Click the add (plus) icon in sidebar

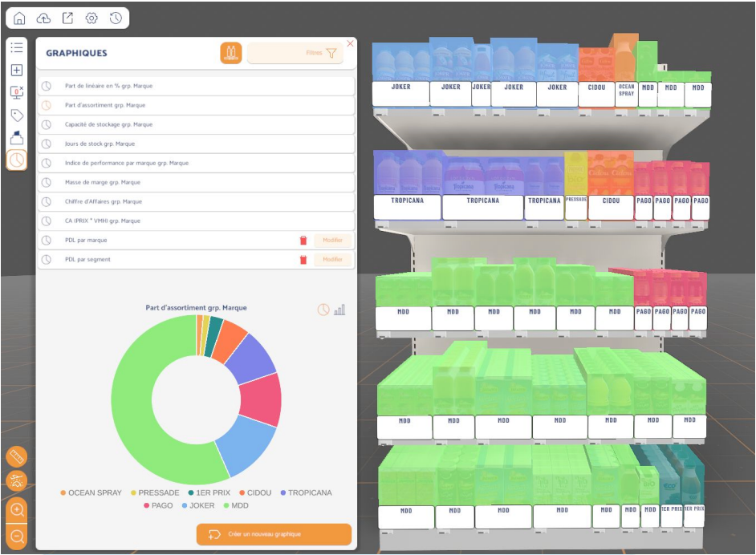click(17, 71)
